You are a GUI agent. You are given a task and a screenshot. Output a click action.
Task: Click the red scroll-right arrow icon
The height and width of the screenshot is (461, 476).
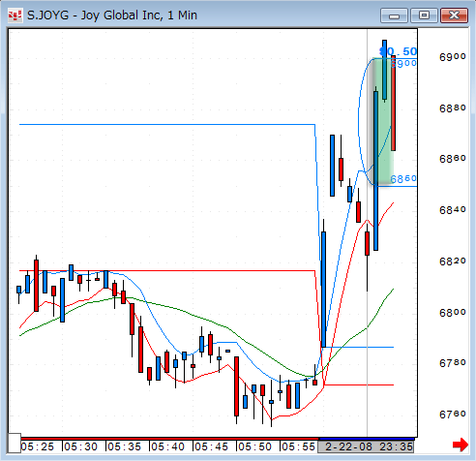click(x=461, y=445)
